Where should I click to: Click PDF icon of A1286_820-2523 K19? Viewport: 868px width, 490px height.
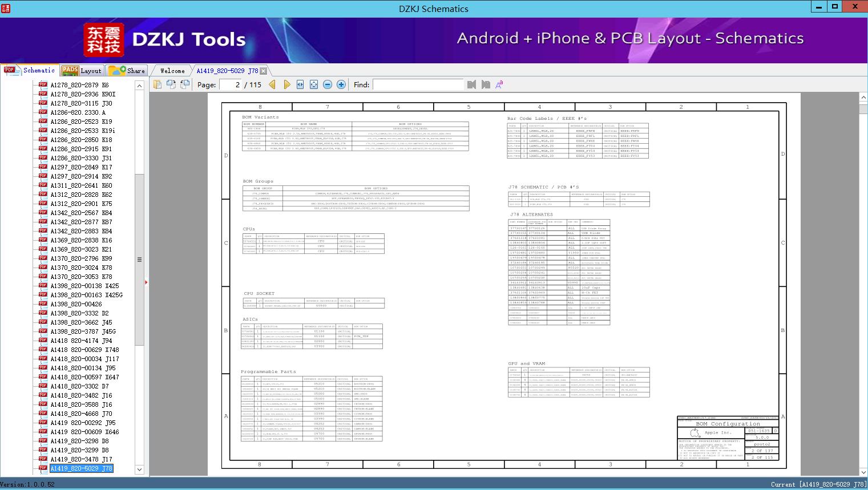[43, 122]
